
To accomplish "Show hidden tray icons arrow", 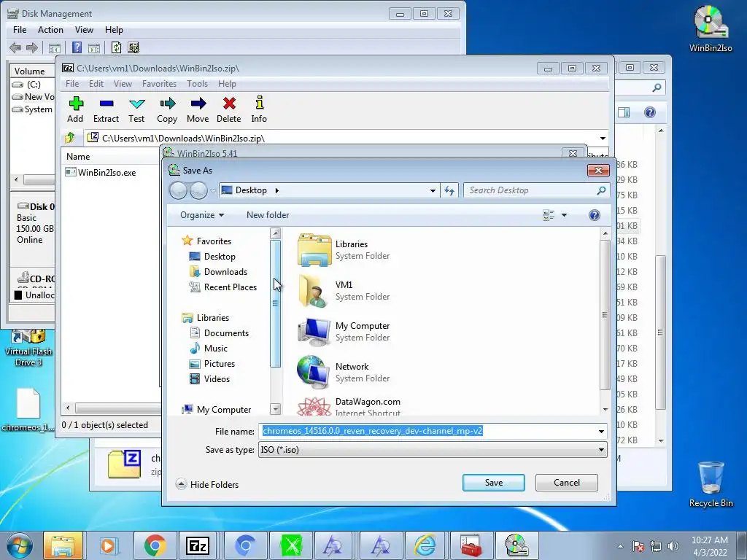I will pyautogui.click(x=620, y=547).
